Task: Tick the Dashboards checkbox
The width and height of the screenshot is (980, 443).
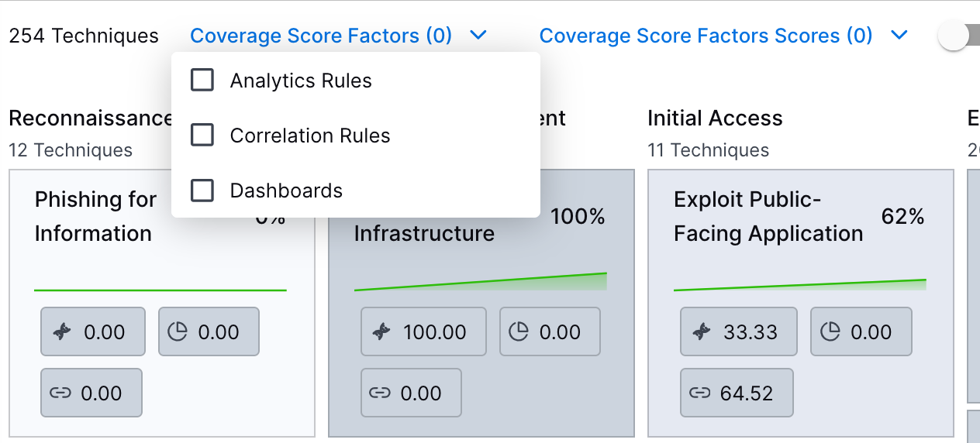Action: (202, 191)
